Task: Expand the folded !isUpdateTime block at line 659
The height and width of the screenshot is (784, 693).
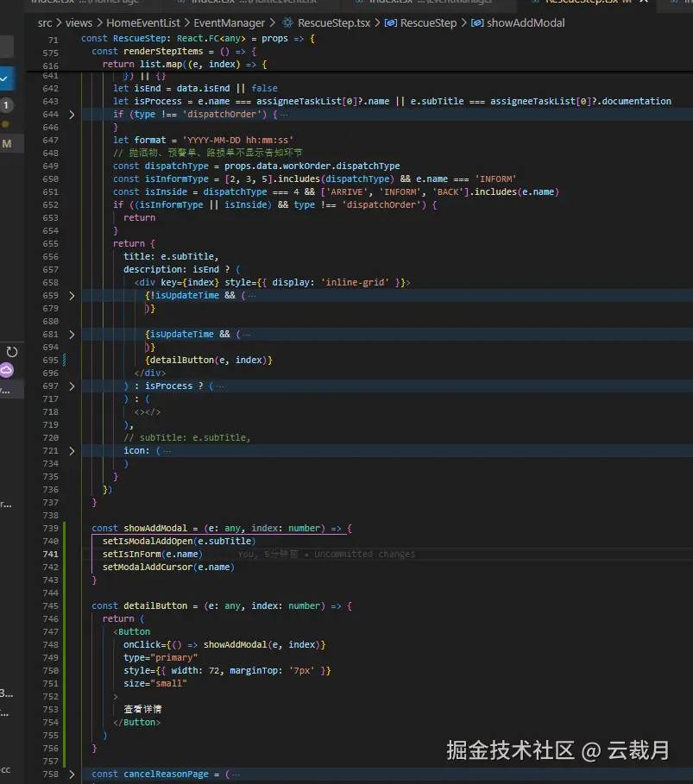Action: coord(72,295)
